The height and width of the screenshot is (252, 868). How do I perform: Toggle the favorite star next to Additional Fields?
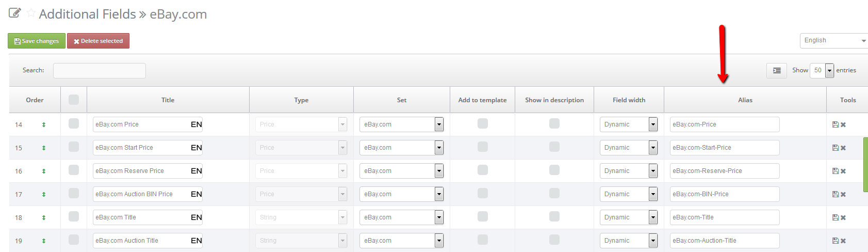coord(31,13)
